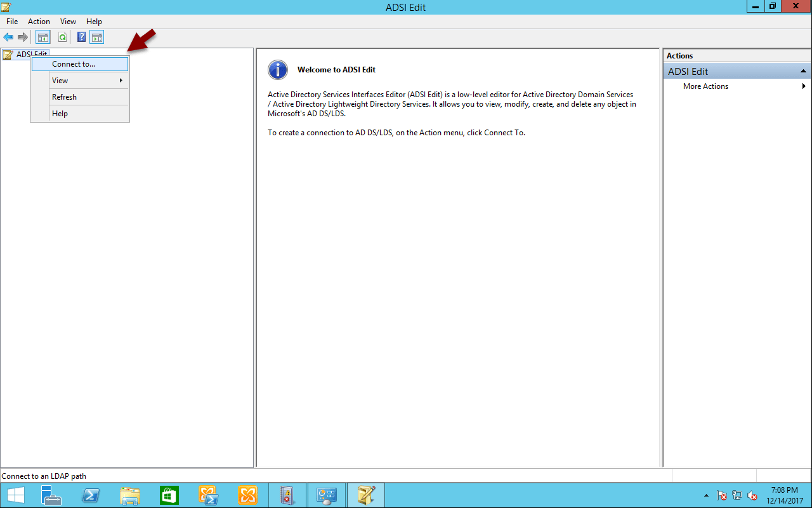812x508 pixels.
Task: Open the View menu in menu bar
Action: [68, 22]
